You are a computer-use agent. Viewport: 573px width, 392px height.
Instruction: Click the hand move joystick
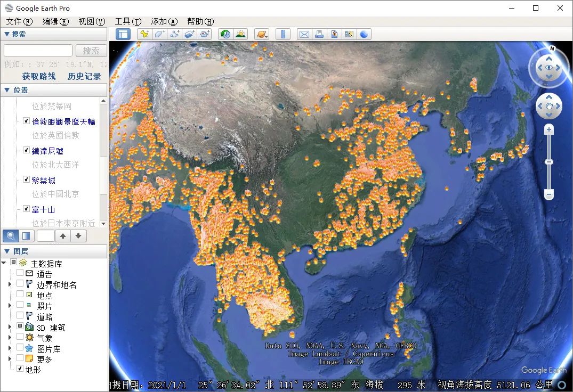click(x=549, y=106)
